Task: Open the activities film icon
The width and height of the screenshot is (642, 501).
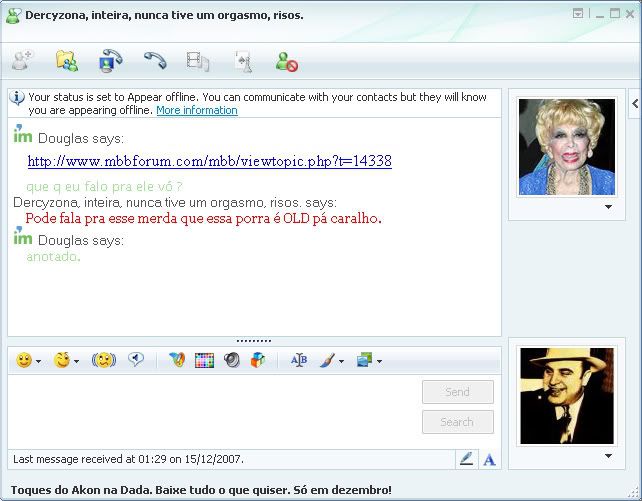Action: pyautogui.click(x=198, y=61)
